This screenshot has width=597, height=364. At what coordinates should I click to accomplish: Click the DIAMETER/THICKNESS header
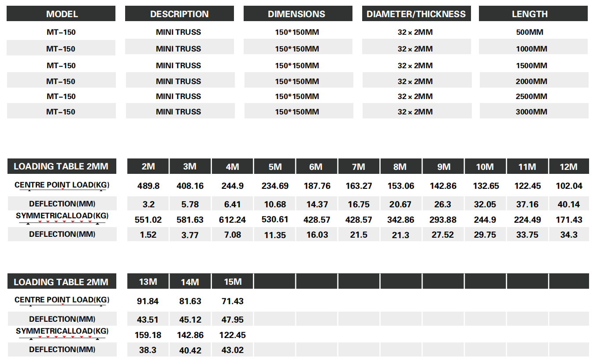416,14
